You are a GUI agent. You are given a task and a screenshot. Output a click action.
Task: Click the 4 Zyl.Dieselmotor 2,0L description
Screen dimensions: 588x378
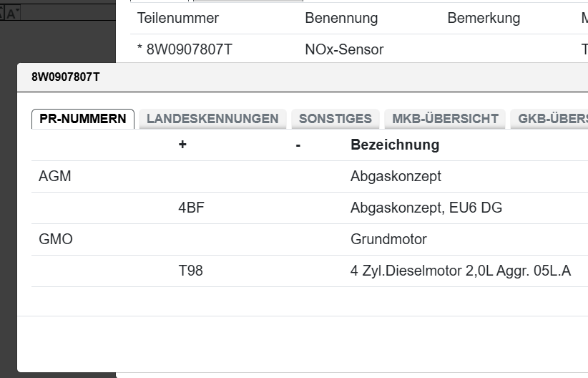point(461,271)
